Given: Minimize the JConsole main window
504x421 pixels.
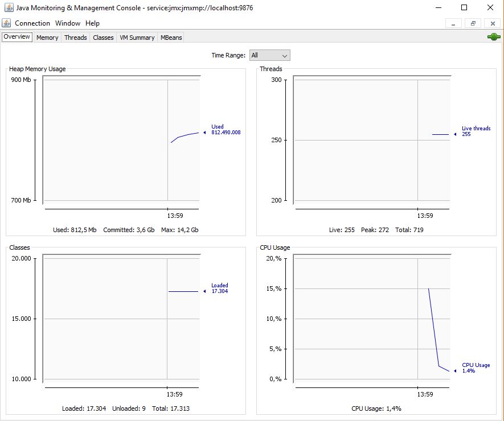Looking at the screenshot, I should pos(439,7).
